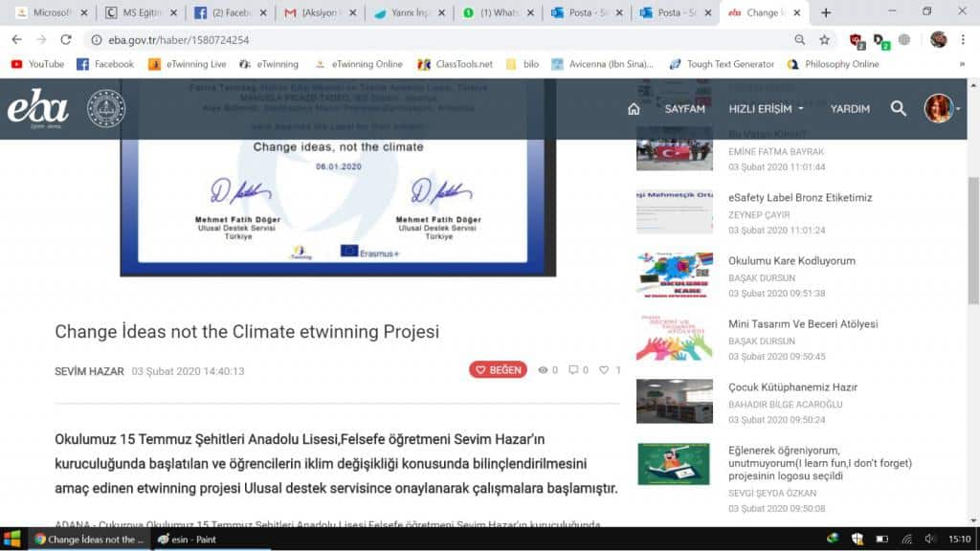Reload the eba.gov.tr page
980x551 pixels.
point(66,39)
